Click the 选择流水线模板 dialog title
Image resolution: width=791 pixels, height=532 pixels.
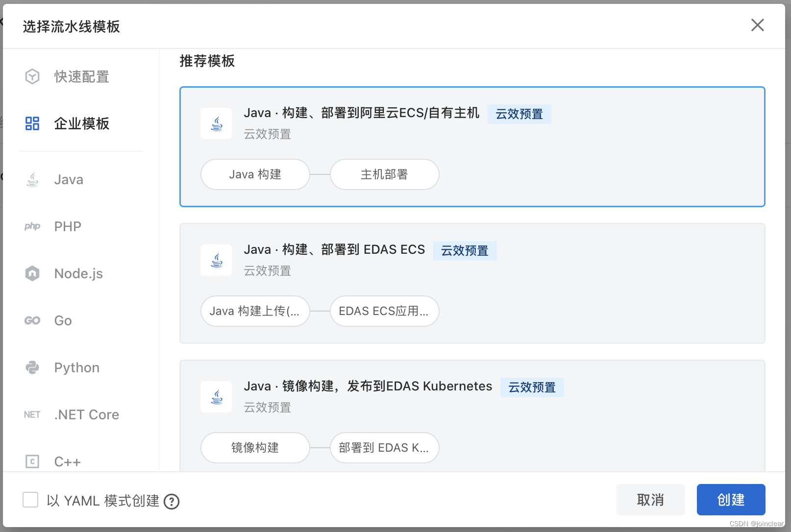[72, 26]
